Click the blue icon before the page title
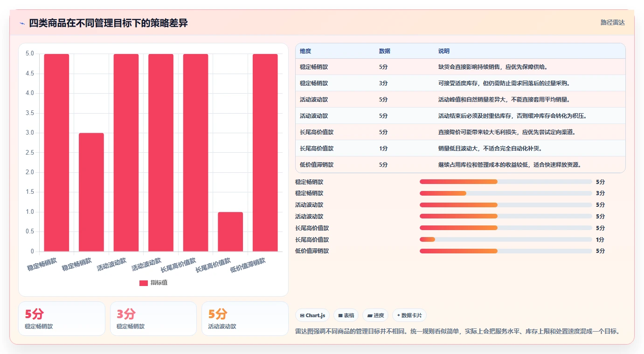The image size is (644, 354). pos(22,23)
